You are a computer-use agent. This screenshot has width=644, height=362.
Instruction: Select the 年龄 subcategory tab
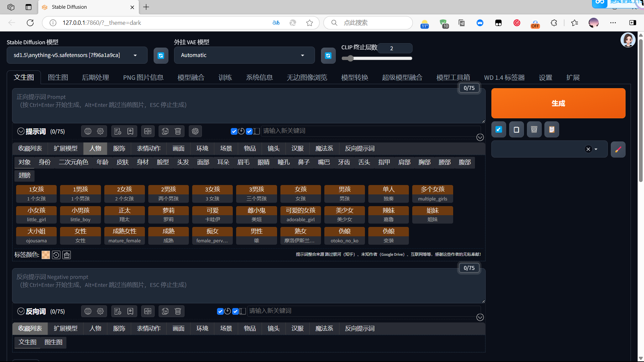[x=103, y=162]
